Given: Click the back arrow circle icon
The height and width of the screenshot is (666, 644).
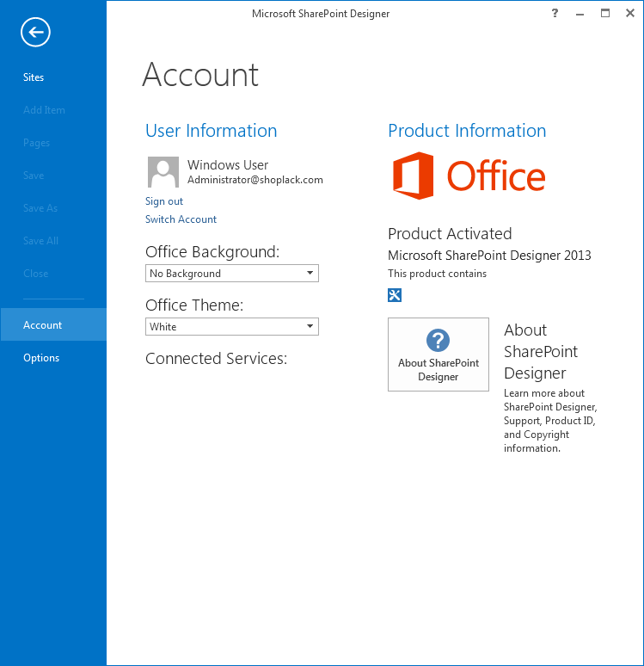Looking at the screenshot, I should (x=35, y=32).
